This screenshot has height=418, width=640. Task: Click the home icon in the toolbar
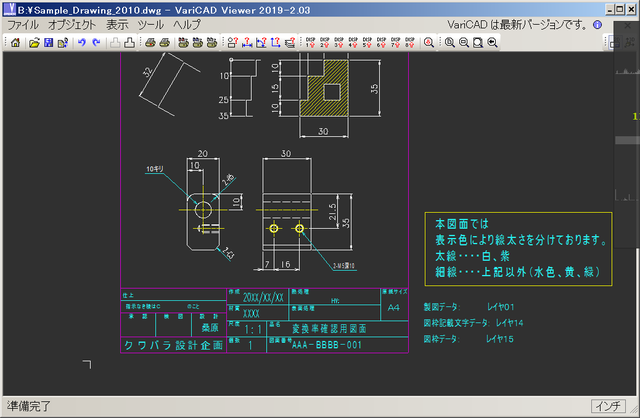point(16,42)
